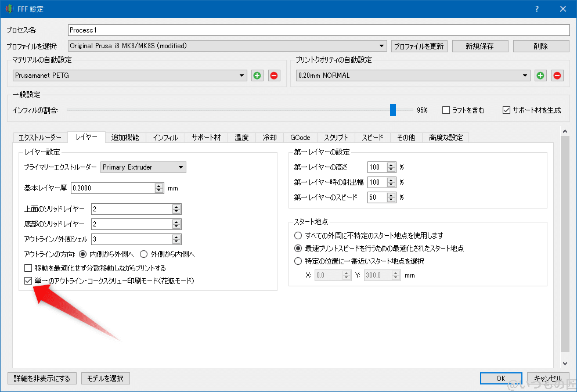This screenshot has width=577, height=392.
Task: Open the profile selection dropdown
Action: [382, 45]
